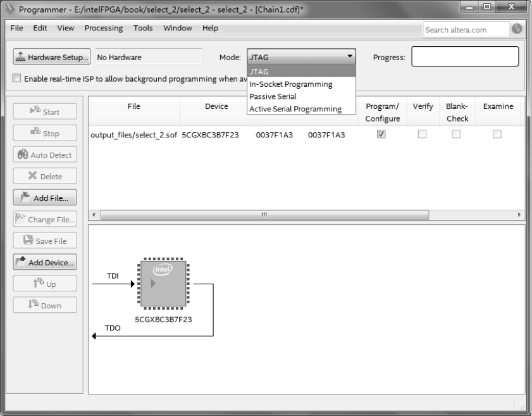
Task: Minimize the Programmer window
Action: click(469, 7)
